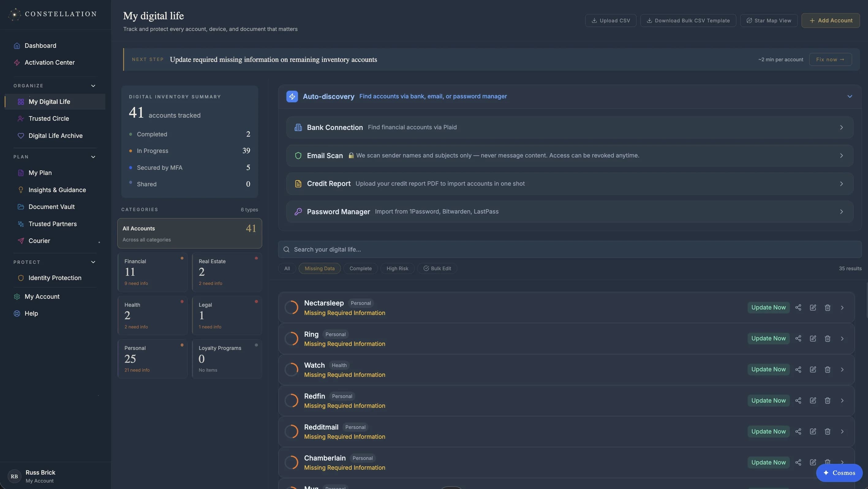Click the trash icon for Redfin

[x=827, y=400]
